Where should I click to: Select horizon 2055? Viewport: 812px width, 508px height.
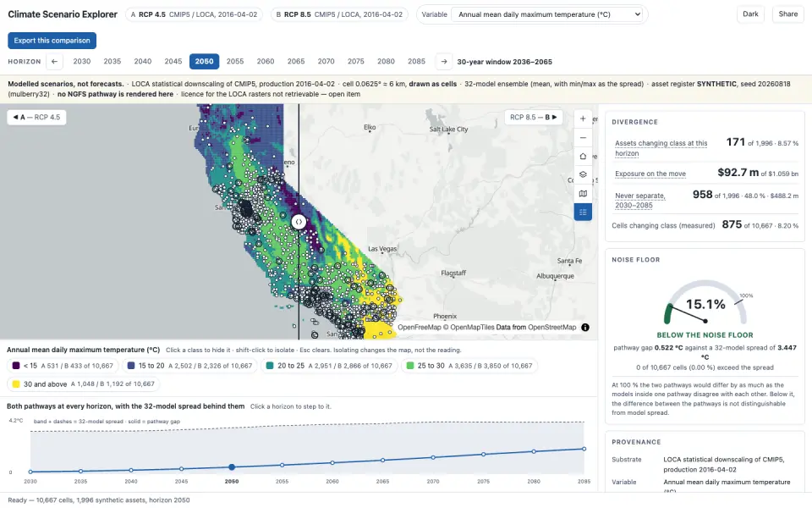tap(235, 61)
